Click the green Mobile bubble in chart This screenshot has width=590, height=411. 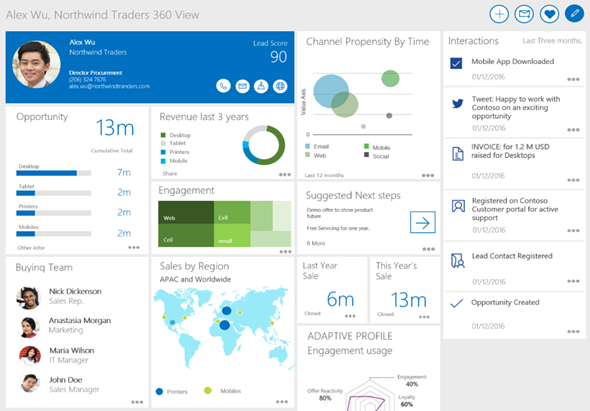click(390, 78)
